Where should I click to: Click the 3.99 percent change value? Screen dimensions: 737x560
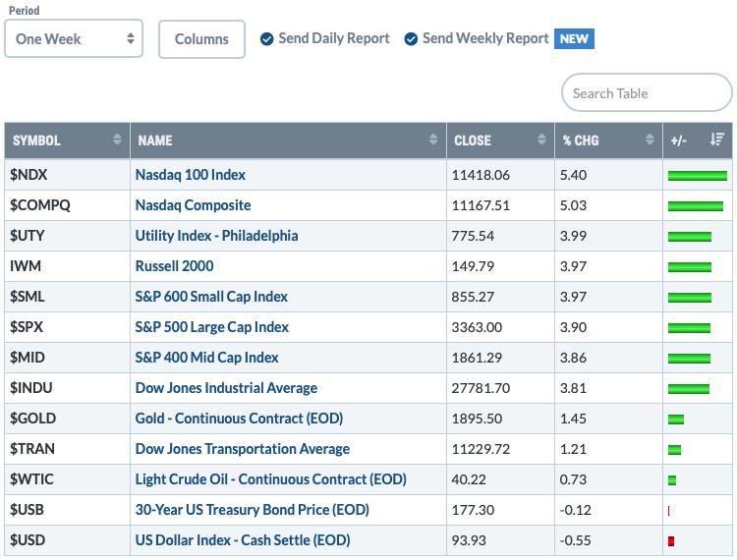tap(574, 236)
